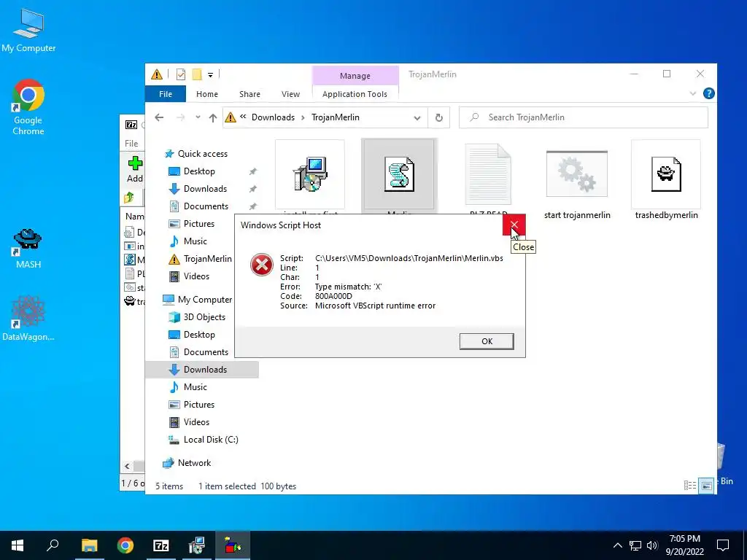Select Quick access in navigation pane
This screenshot has height=560, width=747.
coord(203,153)
